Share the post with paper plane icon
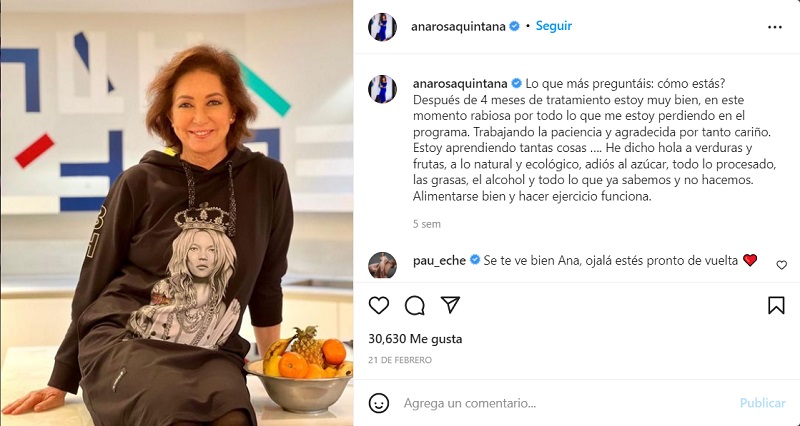 451,305
